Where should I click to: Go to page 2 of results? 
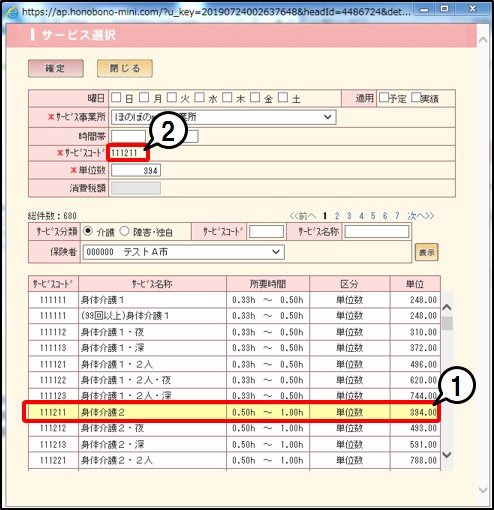337,216
